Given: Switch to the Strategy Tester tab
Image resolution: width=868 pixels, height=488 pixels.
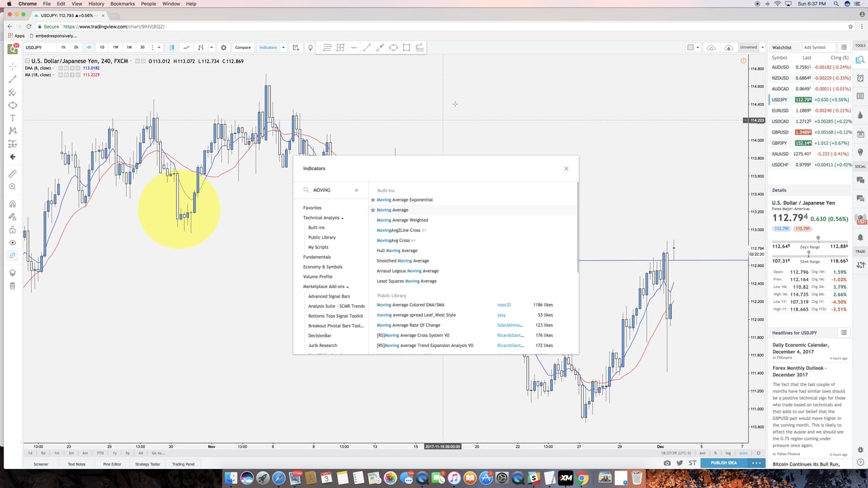Looking at the screenshot, I should click(x=147, y=464).
